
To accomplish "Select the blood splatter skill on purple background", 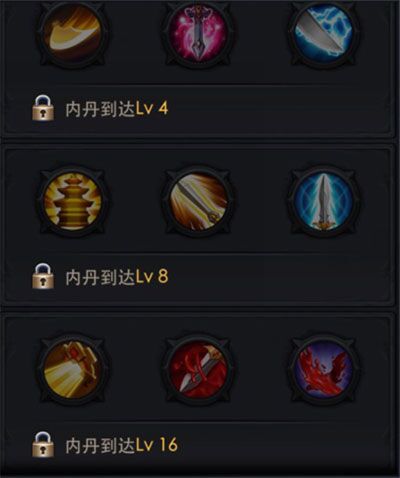I will pyautogui.click(x=323, y=370).
